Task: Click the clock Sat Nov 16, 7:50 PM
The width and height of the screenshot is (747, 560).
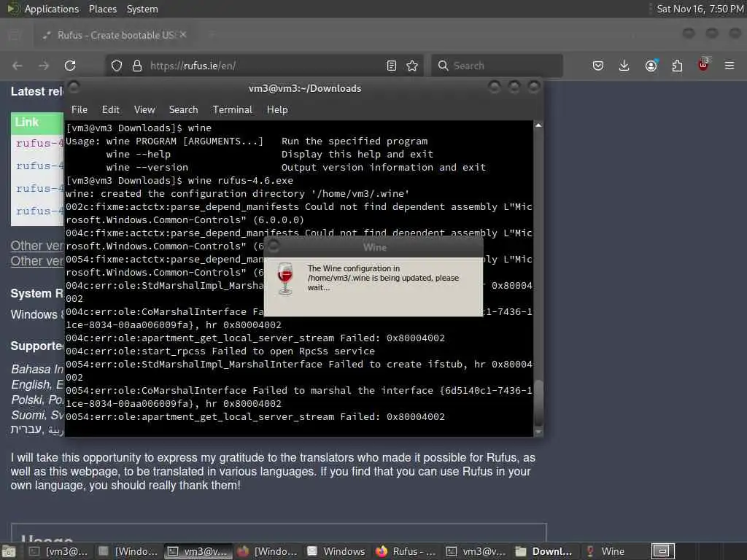Action: [x=700, y=9]
